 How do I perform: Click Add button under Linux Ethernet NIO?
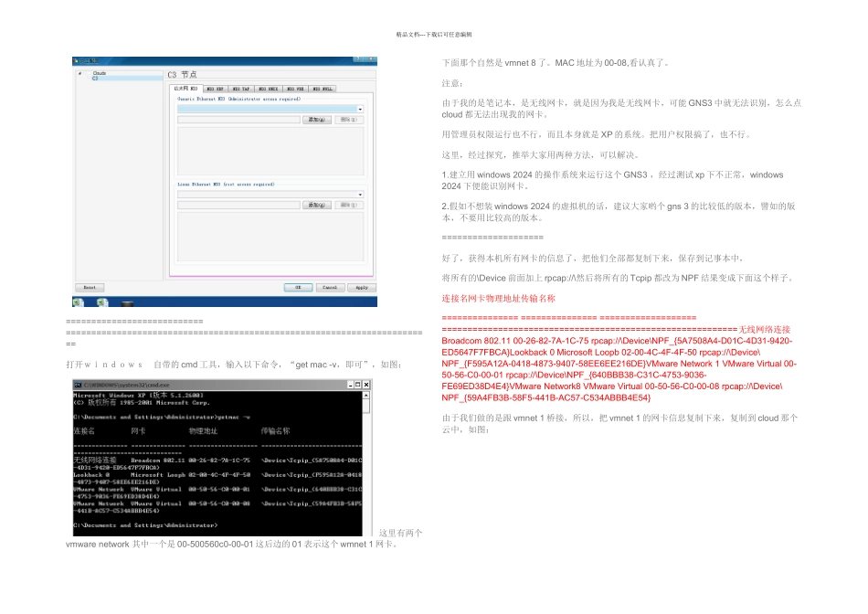(317, 205)
